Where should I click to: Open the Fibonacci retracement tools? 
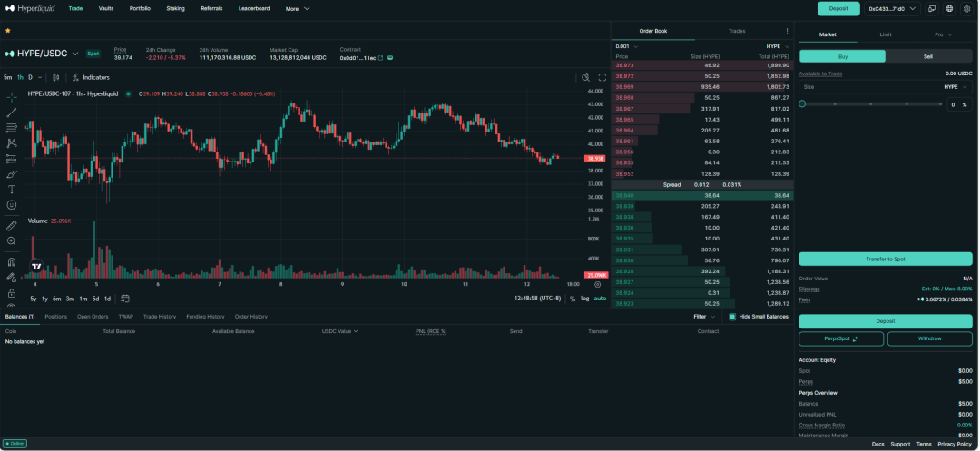[x=11, y=128]
